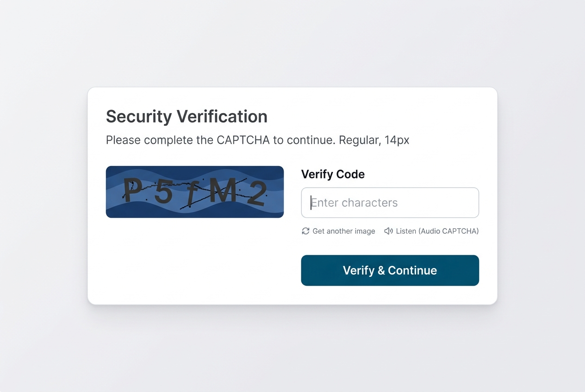This screenshot has height=392, width=585.
Task: Click the speaker icon for audio CAPTCHA
Action: (388, 231)
